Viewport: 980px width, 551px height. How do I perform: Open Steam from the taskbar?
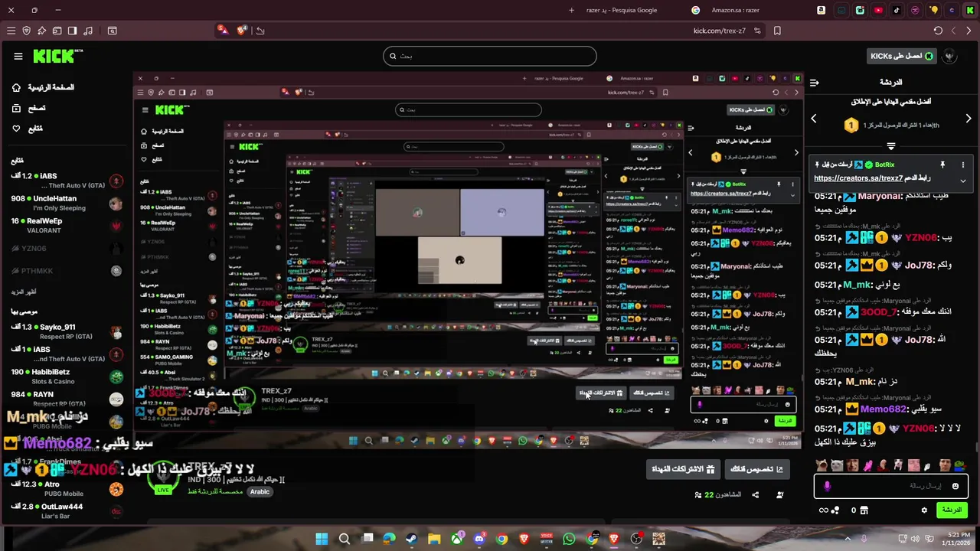[412, 539]
